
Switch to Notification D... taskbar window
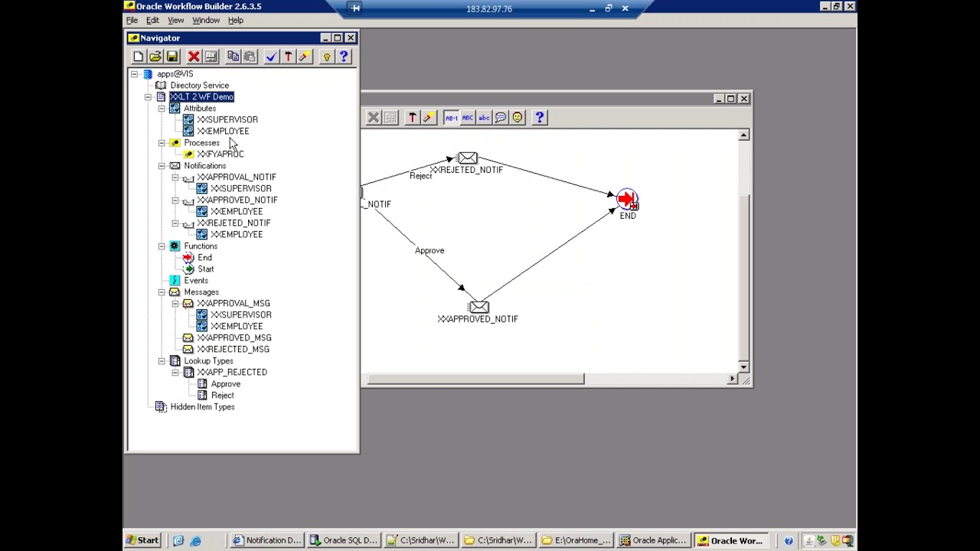tap(266, 540)
